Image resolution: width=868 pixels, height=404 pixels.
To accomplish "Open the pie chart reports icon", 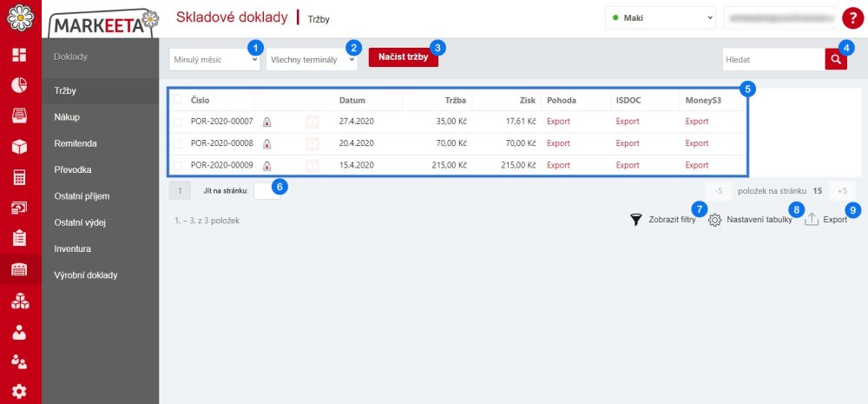I will 19,85.
